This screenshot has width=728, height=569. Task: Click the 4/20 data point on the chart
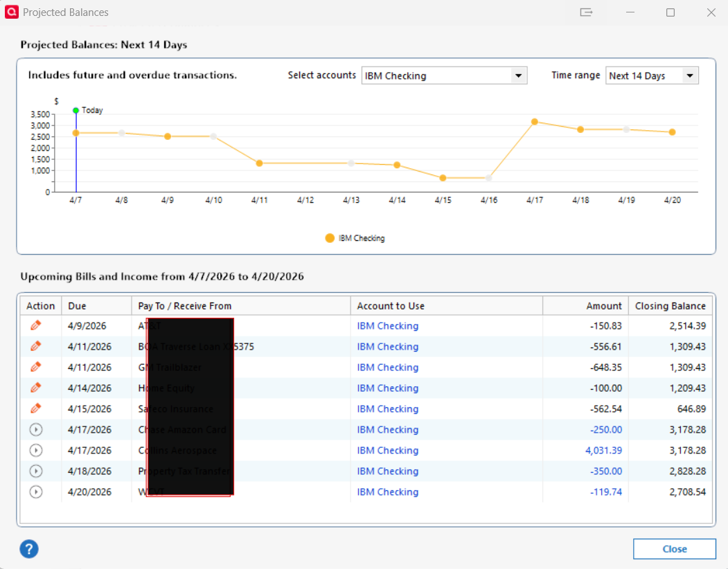673,132
